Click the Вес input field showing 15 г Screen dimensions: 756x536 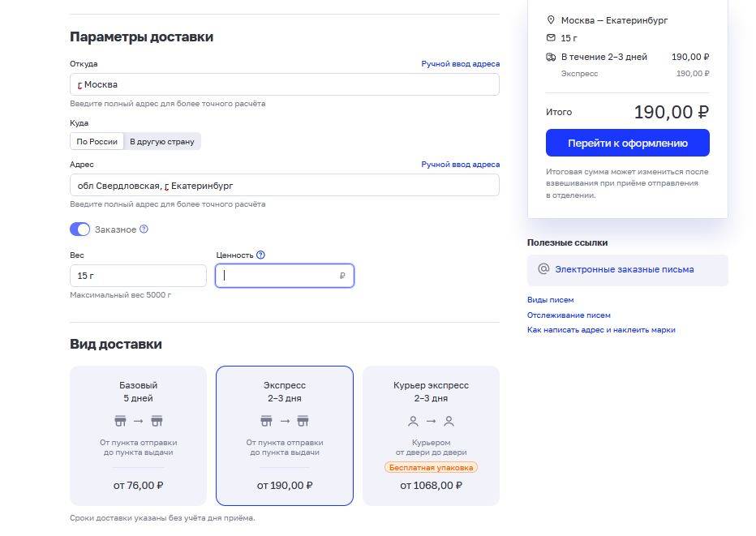(x=138, y=276)
